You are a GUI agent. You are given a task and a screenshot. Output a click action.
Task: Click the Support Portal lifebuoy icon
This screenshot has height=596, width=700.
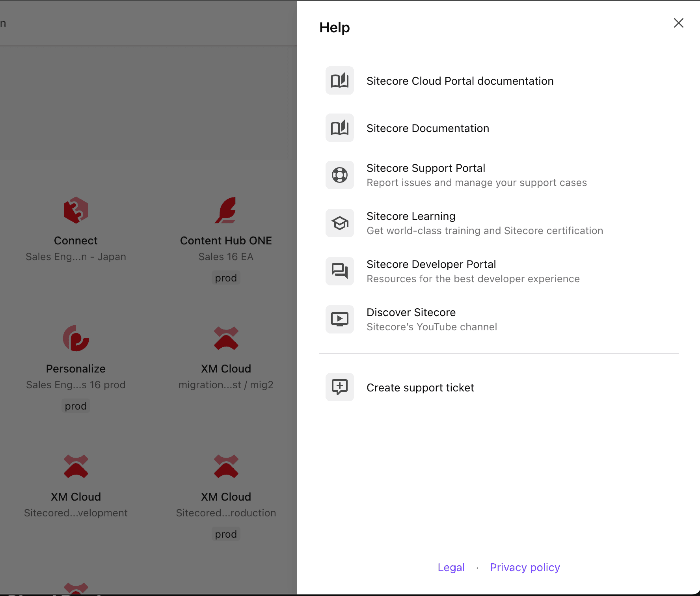[339, 175]
